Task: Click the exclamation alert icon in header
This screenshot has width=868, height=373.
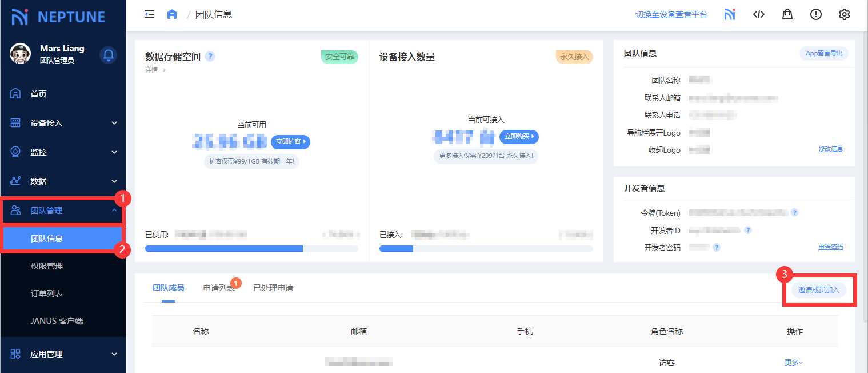Action: point(815,14)
